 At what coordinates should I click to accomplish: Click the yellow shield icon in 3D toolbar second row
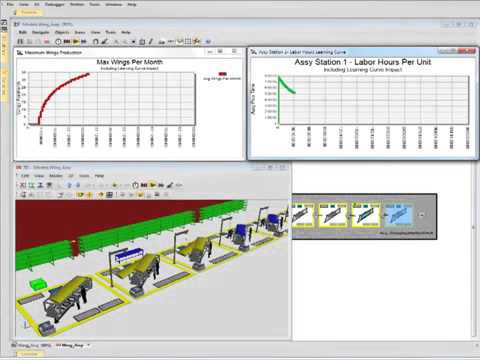[81, 195]
